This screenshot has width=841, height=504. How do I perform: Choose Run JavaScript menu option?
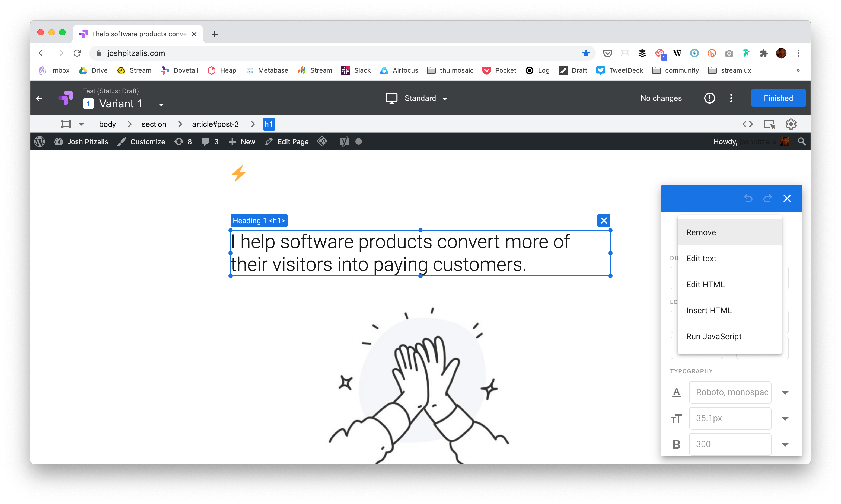(x=713, y=337)
